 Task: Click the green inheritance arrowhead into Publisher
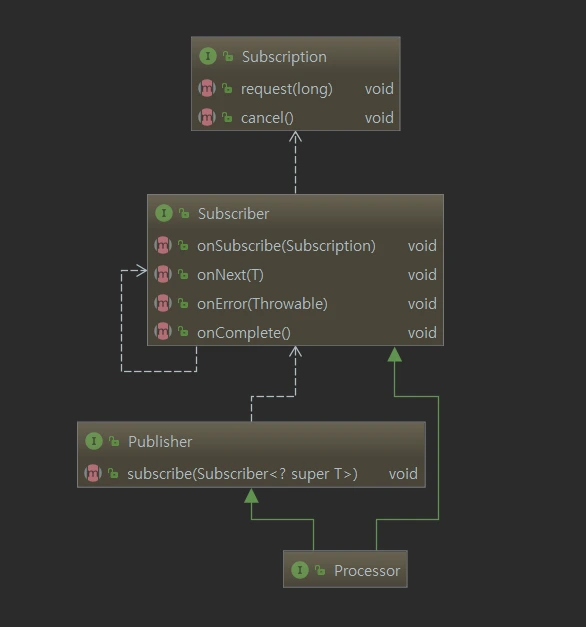pos(251,496)
